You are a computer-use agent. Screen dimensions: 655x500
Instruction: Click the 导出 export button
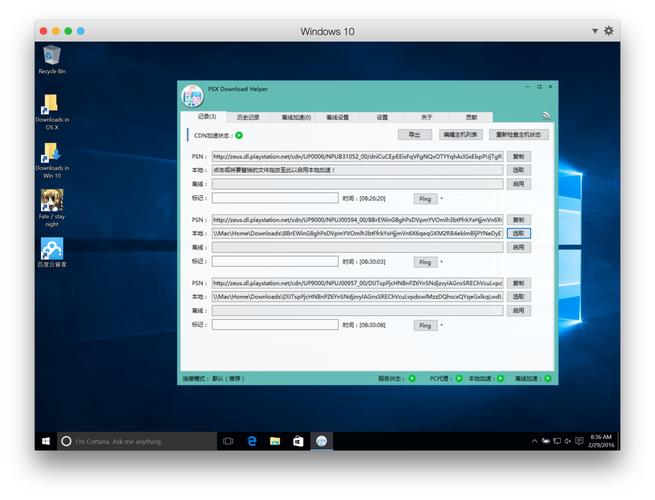(x=414, y=135)
